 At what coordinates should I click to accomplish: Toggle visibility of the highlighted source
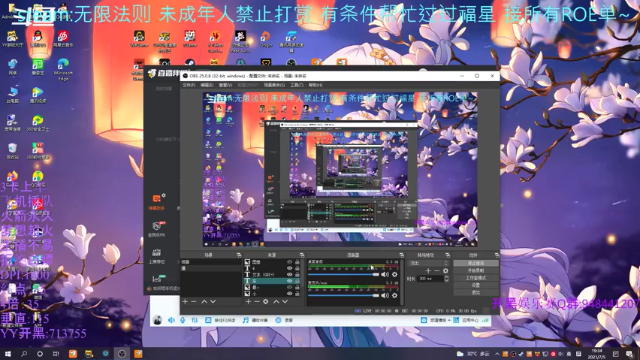289,281
